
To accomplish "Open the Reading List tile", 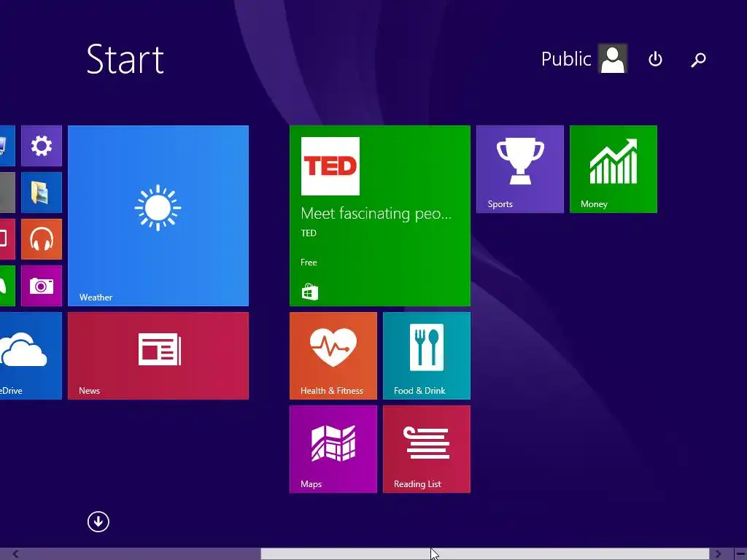I will [426, 449].
